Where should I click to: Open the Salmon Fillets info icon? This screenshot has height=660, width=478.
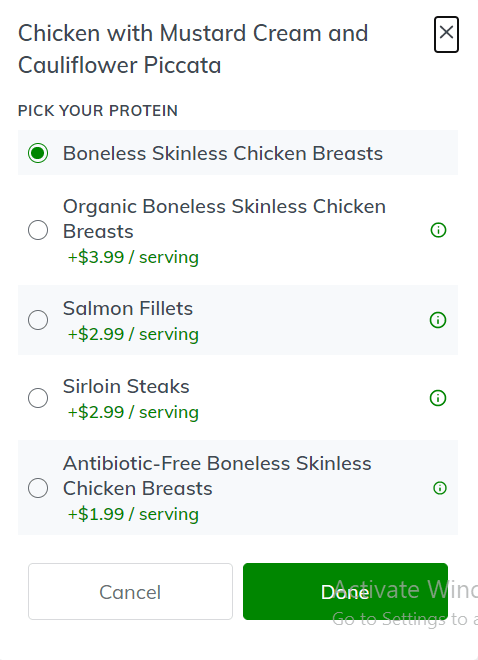pyautogui.click(x=438, y=320)
